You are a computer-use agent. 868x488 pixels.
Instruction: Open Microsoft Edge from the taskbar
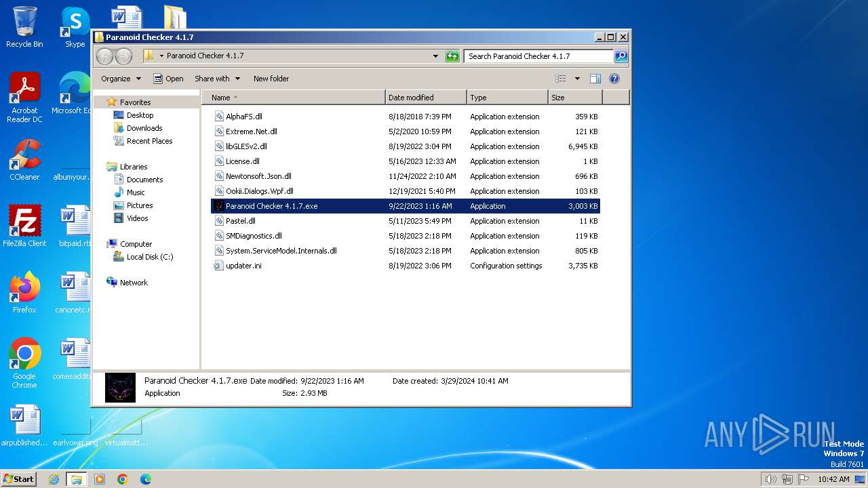tap(145, 479)
